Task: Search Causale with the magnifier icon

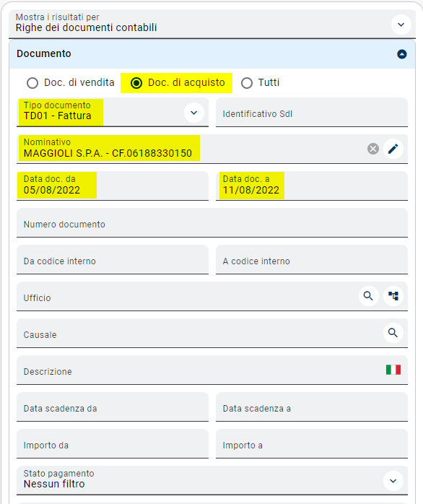Action: [x=393, y=333]
